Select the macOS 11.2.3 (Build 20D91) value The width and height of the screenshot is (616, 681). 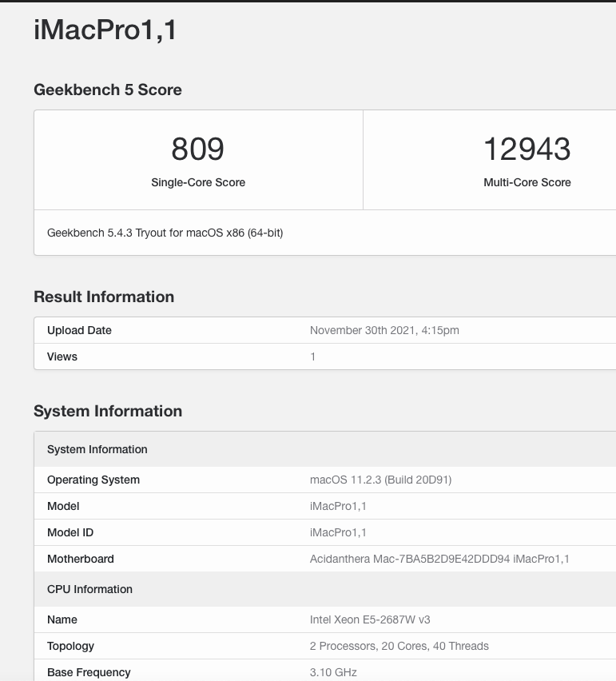(381, 480)
